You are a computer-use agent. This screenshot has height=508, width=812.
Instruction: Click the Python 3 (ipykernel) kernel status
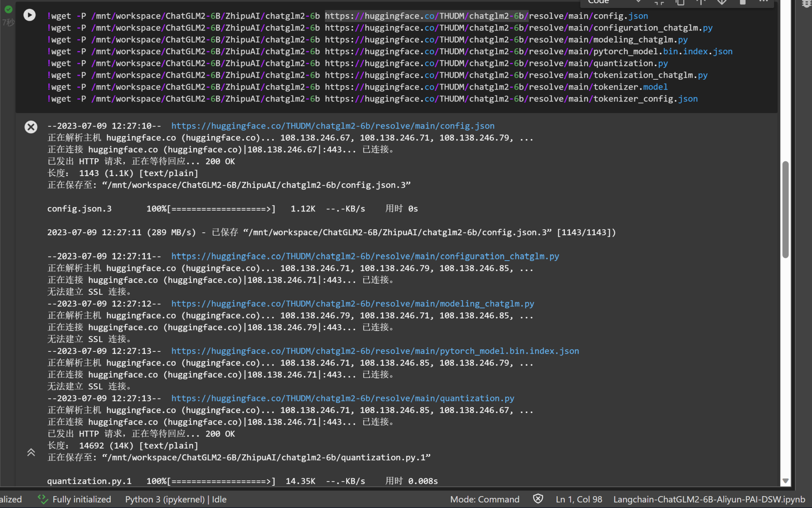[176, 499]
